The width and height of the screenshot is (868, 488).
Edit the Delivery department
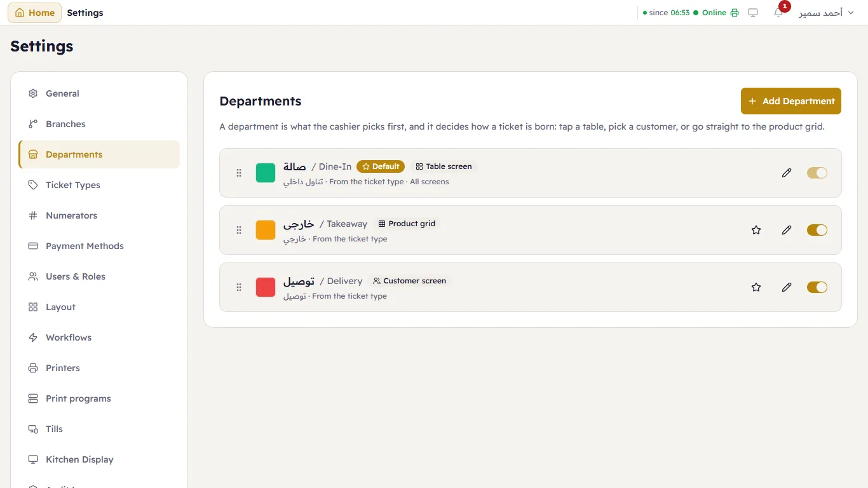(787, 287)
